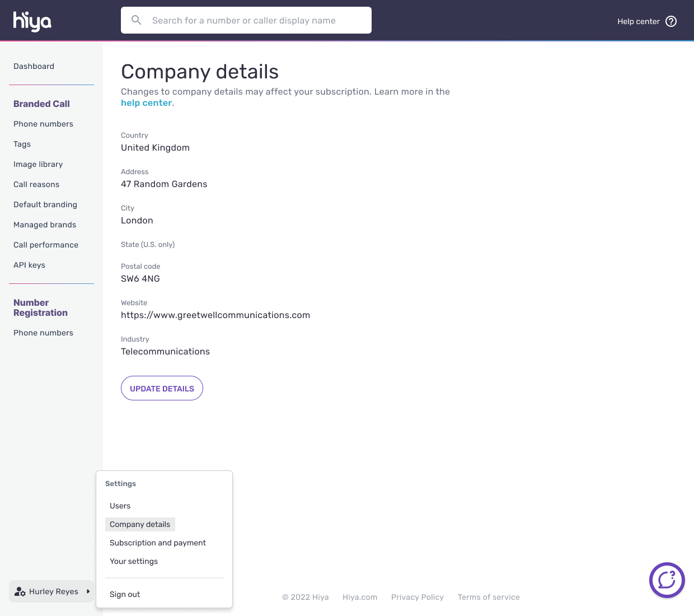
Task: Go to the Dashboard page
Action: point(34,66)
